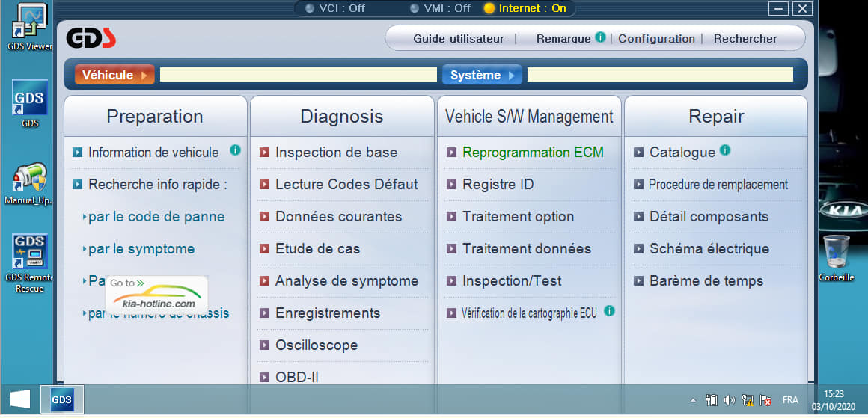Open Reprogrammation ECM link
Viewport: 868px width, 418px height.
click(x=533, y=153)
